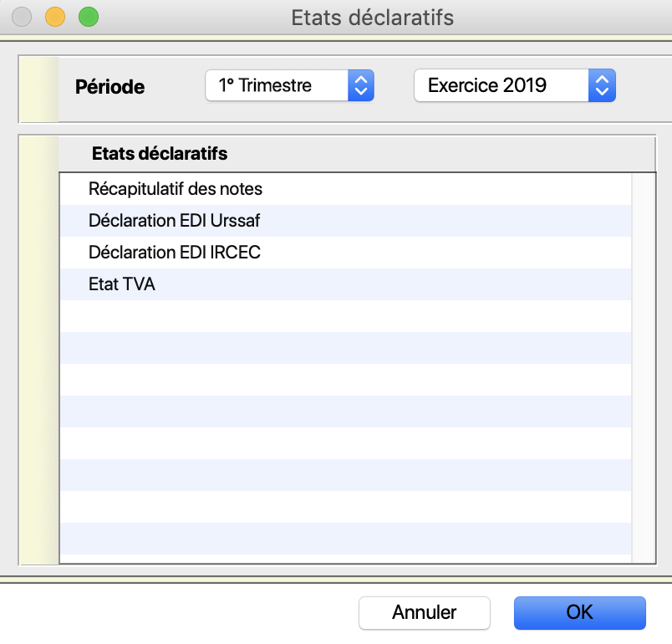This screenshot has height=644, width=672.
Task: Choose Déclaration EDI IRCEC from the list
Action: 345,253
